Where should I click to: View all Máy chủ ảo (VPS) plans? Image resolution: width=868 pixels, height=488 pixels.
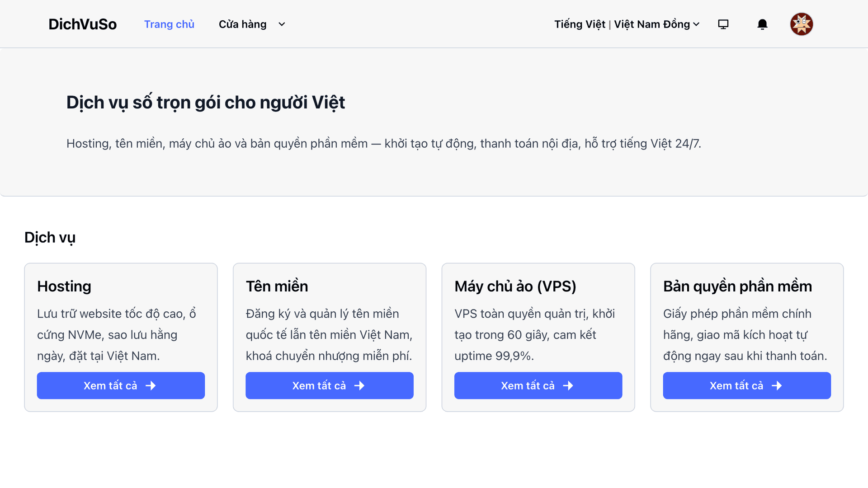click(538, 385)
